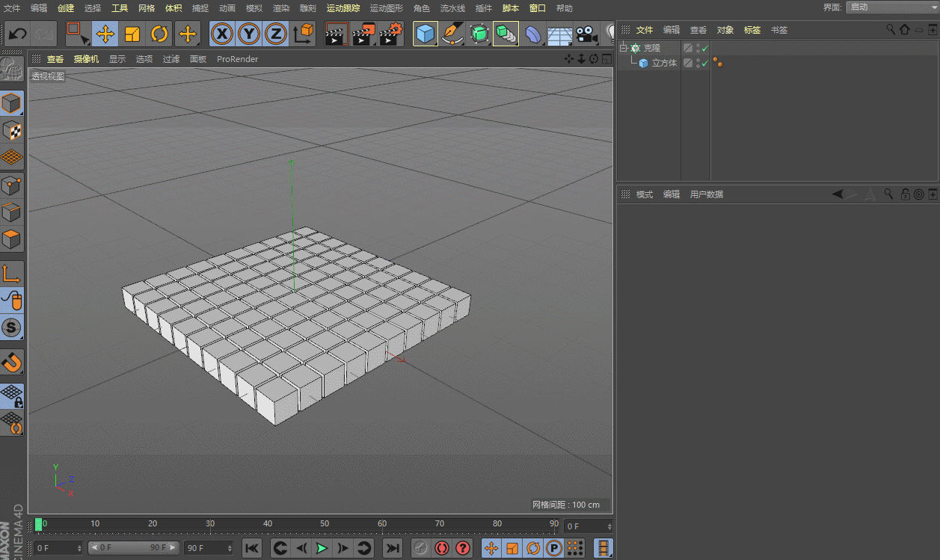Viewport: 940px width, 560px height.
Task: Add a camera object
Action: coord(587,34)
